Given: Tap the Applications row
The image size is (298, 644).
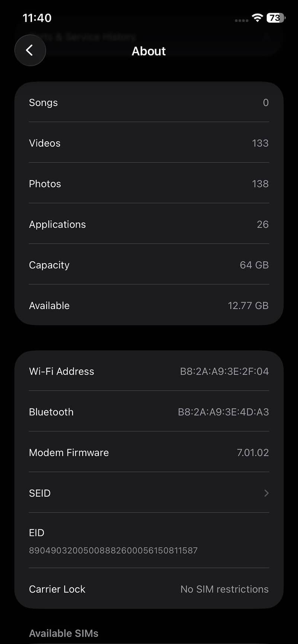Looking at the screenshot, I should coord(149,224).
